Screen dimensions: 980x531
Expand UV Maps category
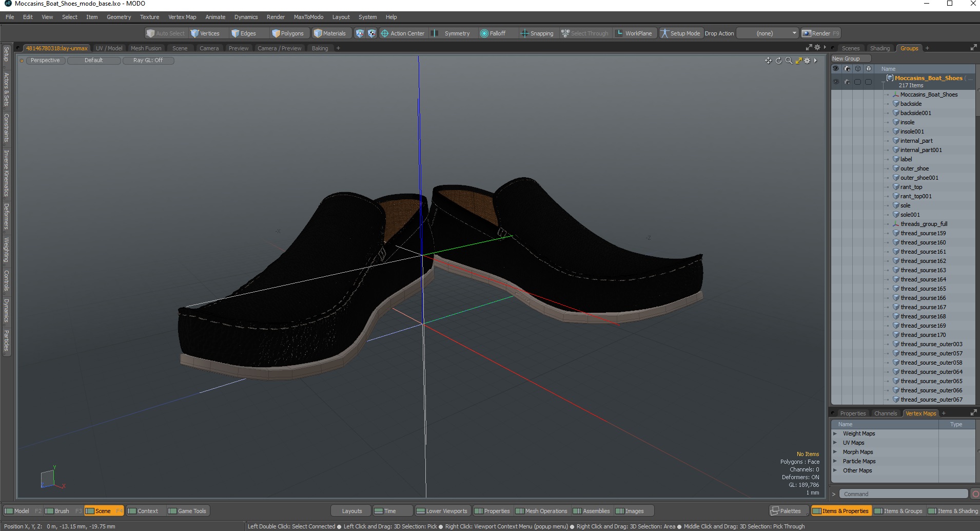[x=835, y=443]
